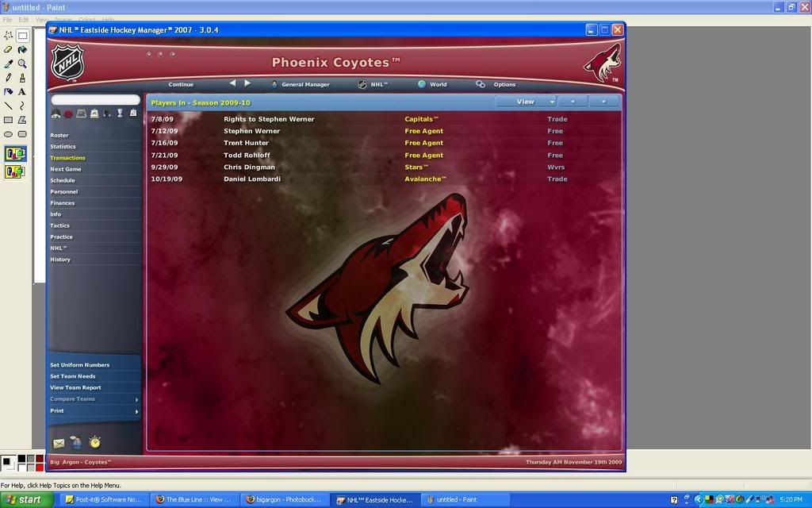Open the Tactics section
Screen dimensions: 812x508
[x=60, y=225]
